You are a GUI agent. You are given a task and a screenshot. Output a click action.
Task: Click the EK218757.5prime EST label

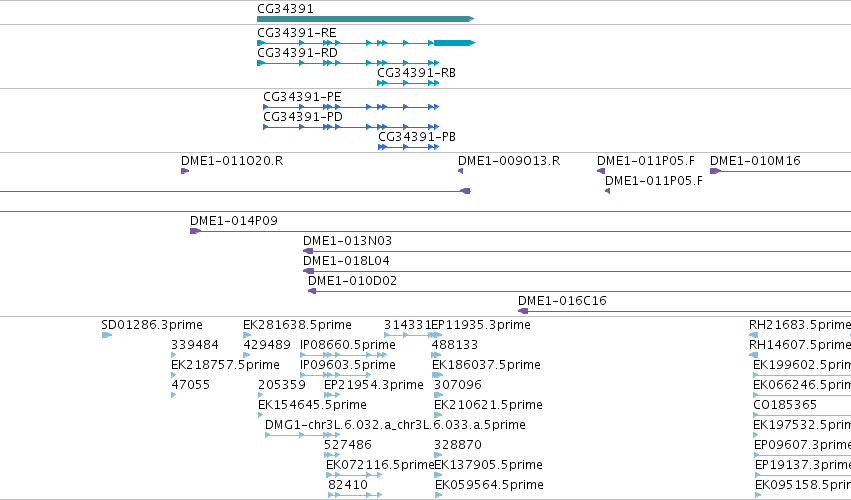(x=225, y=365)
